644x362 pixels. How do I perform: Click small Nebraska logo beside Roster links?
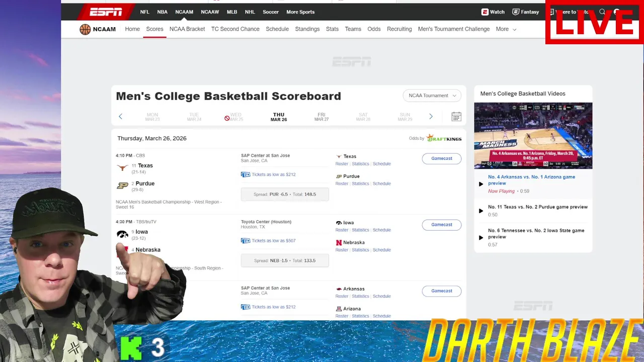pos(339,243)
